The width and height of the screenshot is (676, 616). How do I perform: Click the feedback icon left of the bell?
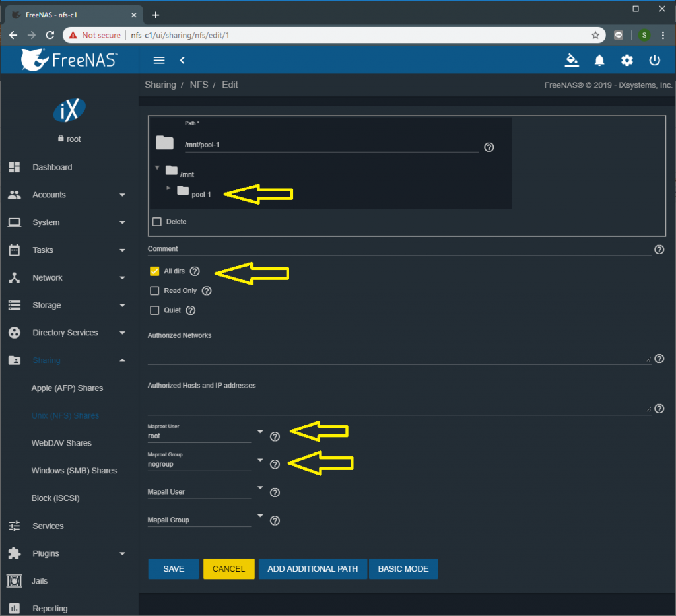point(572,60)
